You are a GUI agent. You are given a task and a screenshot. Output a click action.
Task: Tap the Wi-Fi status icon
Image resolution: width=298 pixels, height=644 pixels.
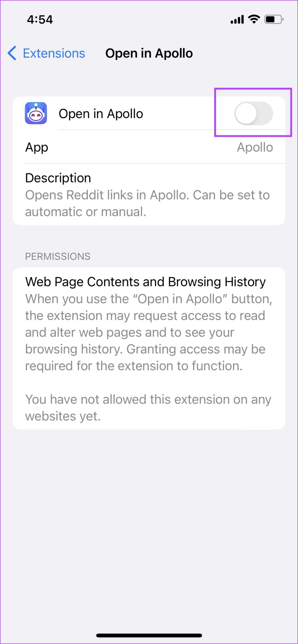pos(254,19)
